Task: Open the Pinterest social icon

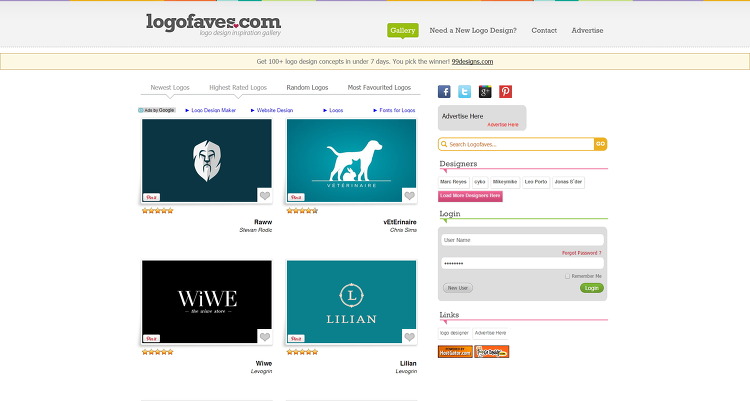Action: pyautogui.click(x=506, y=91)
